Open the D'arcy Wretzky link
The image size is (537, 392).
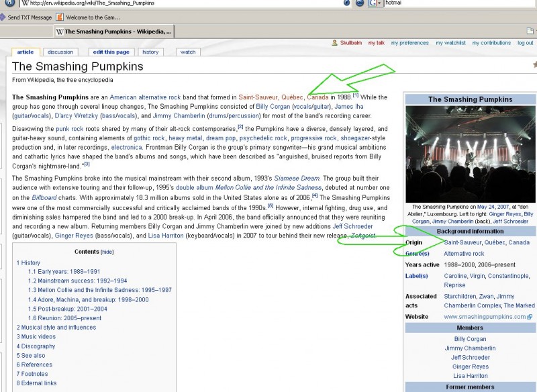pyautogui.click(x=77, y=115)
